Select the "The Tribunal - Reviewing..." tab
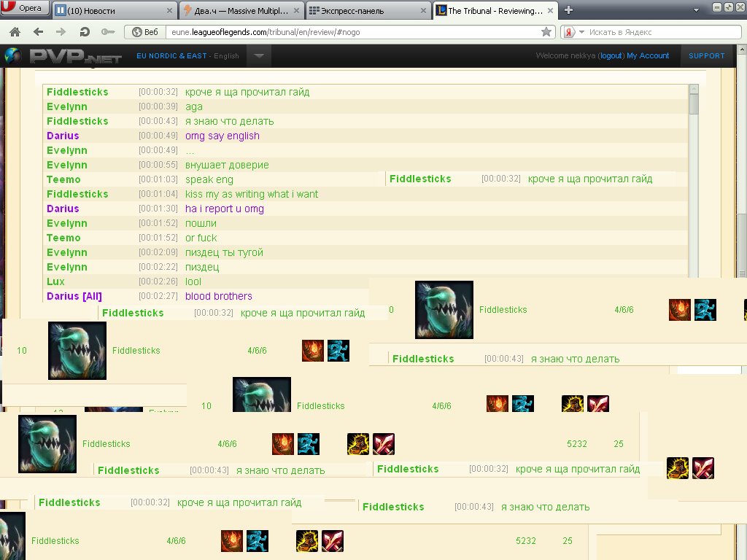Screen dimensions: 747x560 coord(495,10)
